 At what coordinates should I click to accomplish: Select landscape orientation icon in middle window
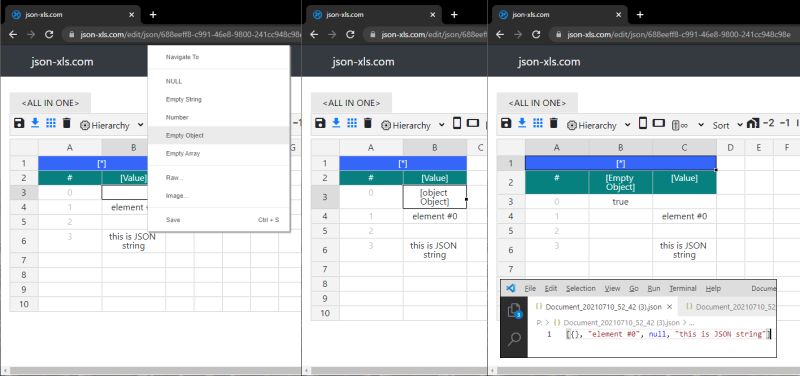pos(472,123)
